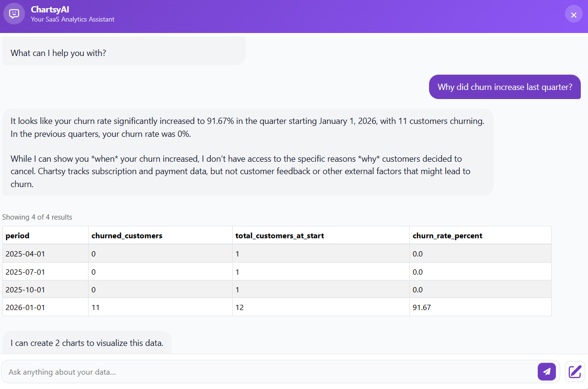588x389 pixels.
Task: Click the compose square icon at bottom right
Action: tap(574, 371)
